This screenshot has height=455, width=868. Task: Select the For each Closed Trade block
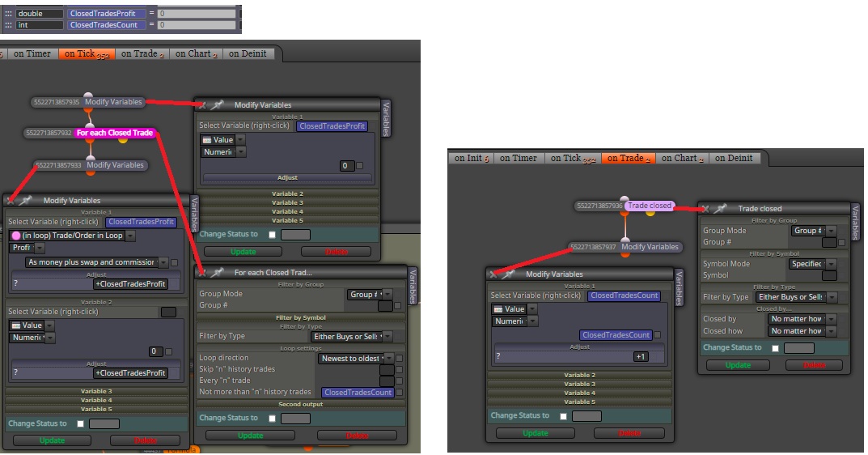115,133
